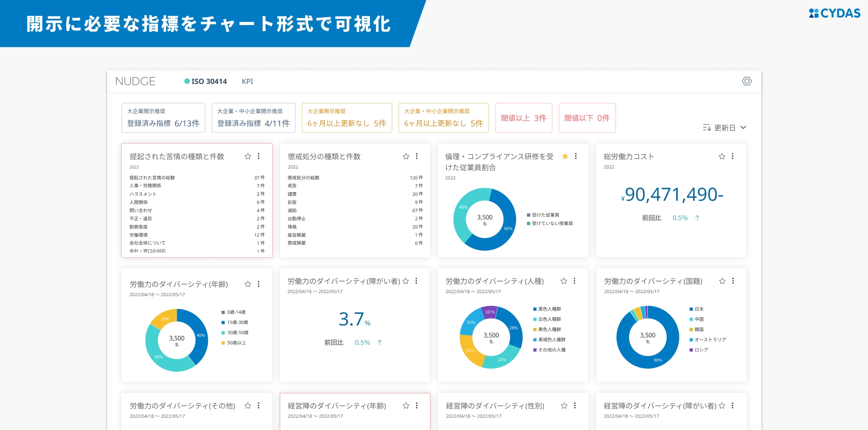The width and height of the screenshot is (868, 430).
Task: Open kebab menu on 労働力のダイバーシティ(国籍) card
Action: point(733,281)
